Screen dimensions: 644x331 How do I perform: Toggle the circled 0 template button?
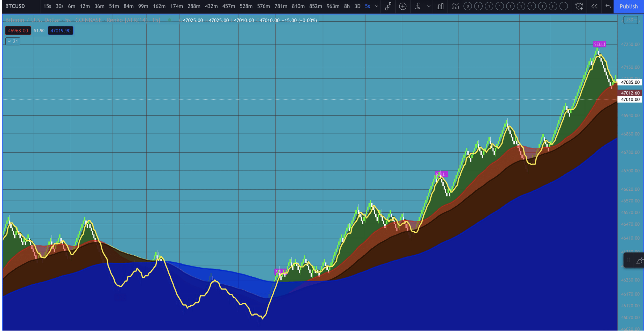click(x=468, y=6)
